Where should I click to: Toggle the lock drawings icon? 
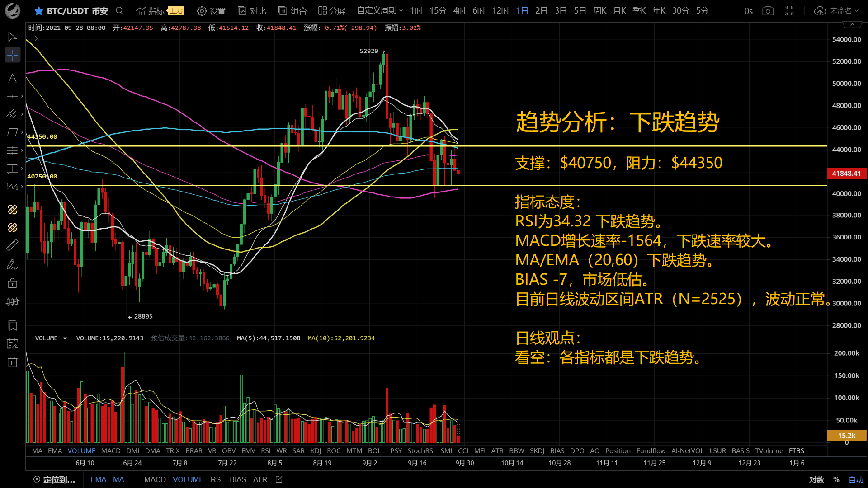(12, 283)
